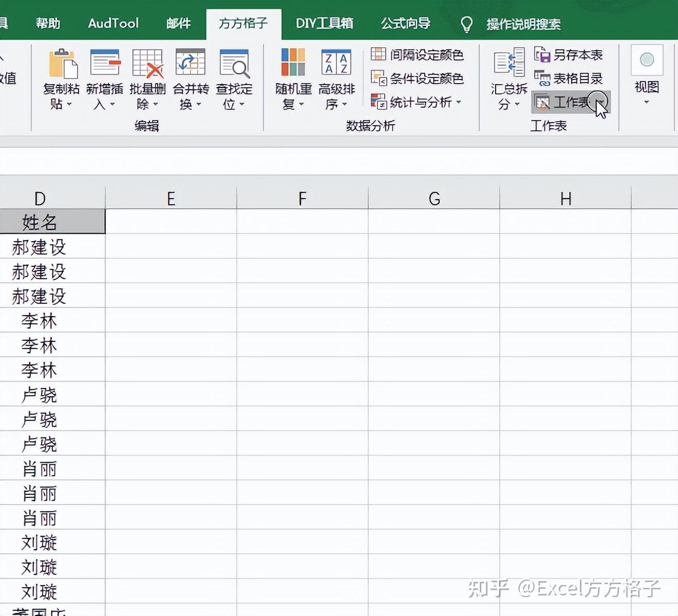
Task: Apply 间隔设定颜色 interval color setting
Action: point(419,55)
